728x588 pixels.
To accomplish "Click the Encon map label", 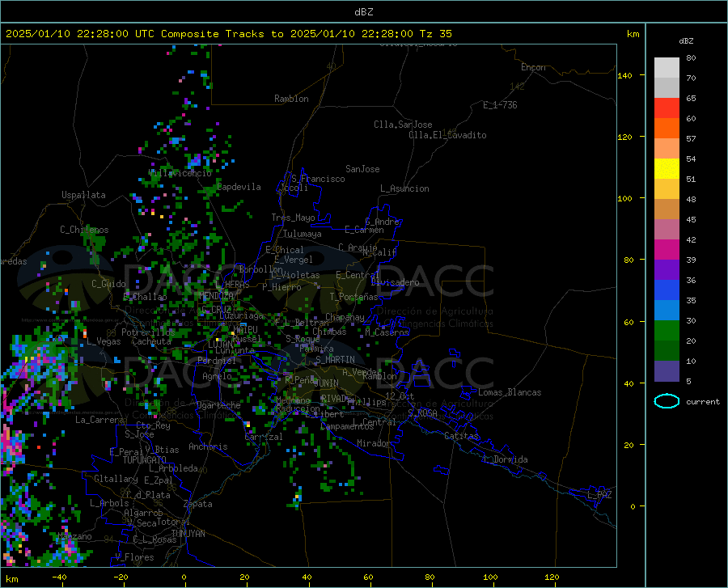I will (533, 67).
